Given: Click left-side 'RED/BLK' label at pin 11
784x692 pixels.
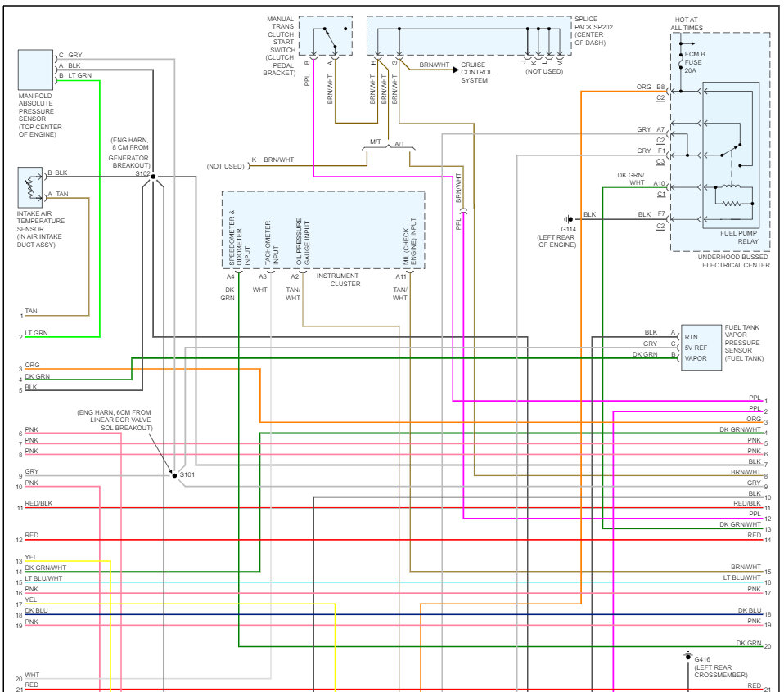Looking at the screenshot, I should point(38,503).
